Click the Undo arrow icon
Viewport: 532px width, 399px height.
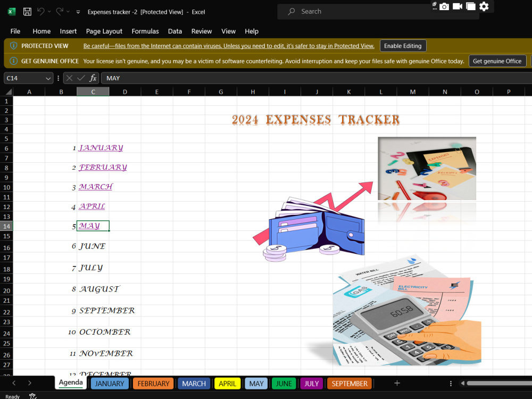[41, 12]
